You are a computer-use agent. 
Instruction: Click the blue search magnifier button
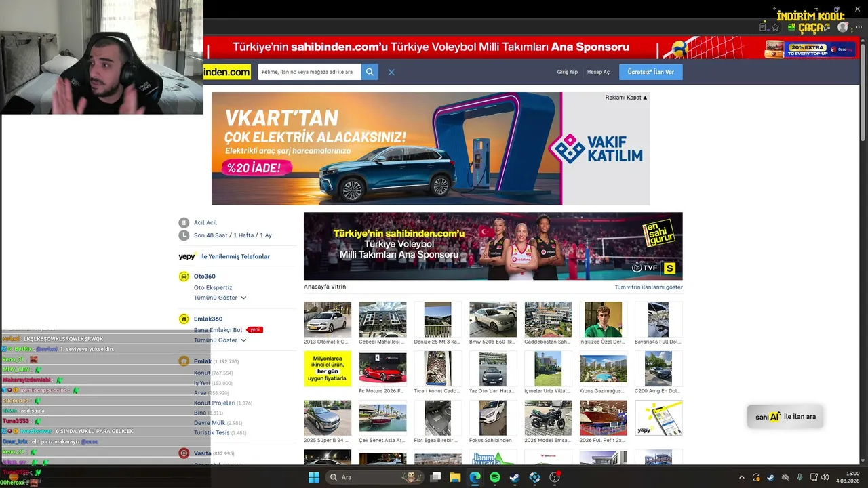click(370, 72)
